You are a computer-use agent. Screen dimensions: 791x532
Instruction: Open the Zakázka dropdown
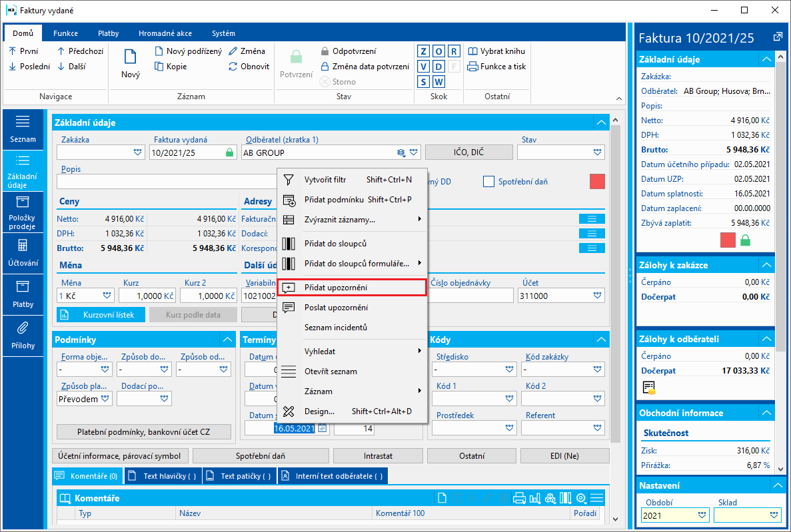(x=138, y=152)
